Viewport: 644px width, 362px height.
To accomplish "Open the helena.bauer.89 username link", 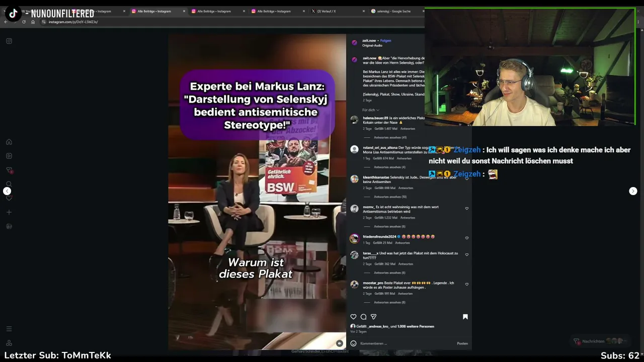I will click(x=375, y=118).
